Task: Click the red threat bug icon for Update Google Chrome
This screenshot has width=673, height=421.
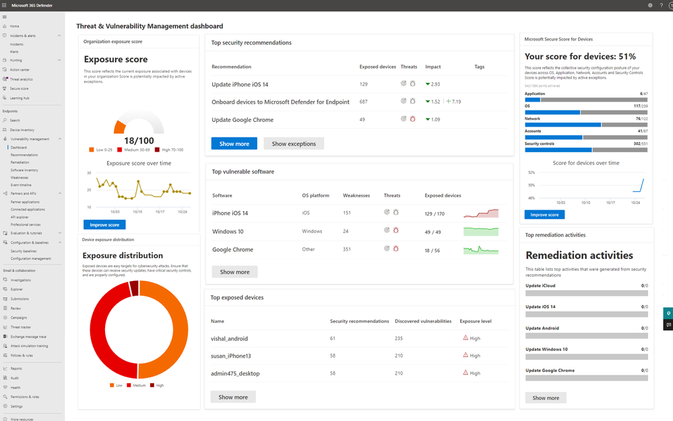Action: click(412, 119)
